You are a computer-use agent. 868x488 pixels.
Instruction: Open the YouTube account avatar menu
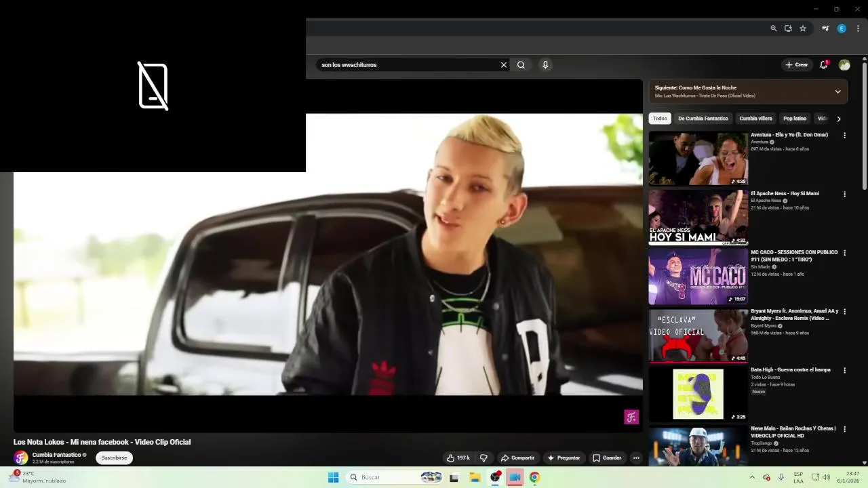pyautogui.click(x=844, y=65)
